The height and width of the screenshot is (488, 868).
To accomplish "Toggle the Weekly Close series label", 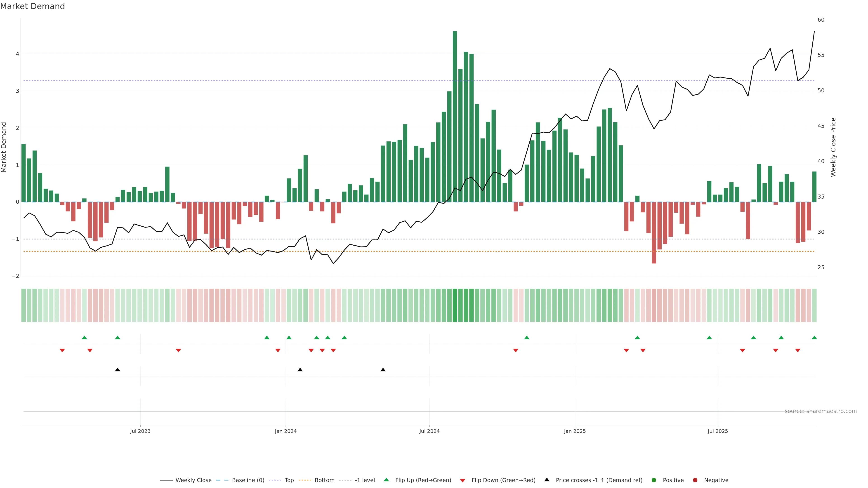I will tap(193, 480).
